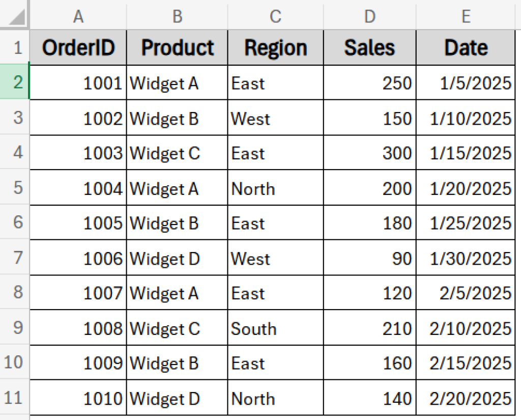The height and width of the screenshot is (420, 521).
Task: Select the Sales value 90 cell
Action: coord(369,258)
